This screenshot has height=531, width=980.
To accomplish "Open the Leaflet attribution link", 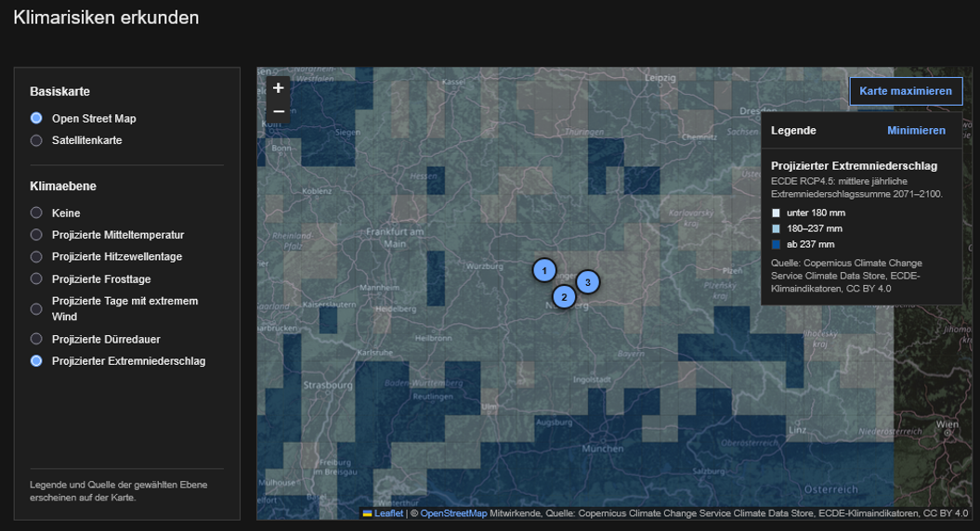I will click(389, 513).
